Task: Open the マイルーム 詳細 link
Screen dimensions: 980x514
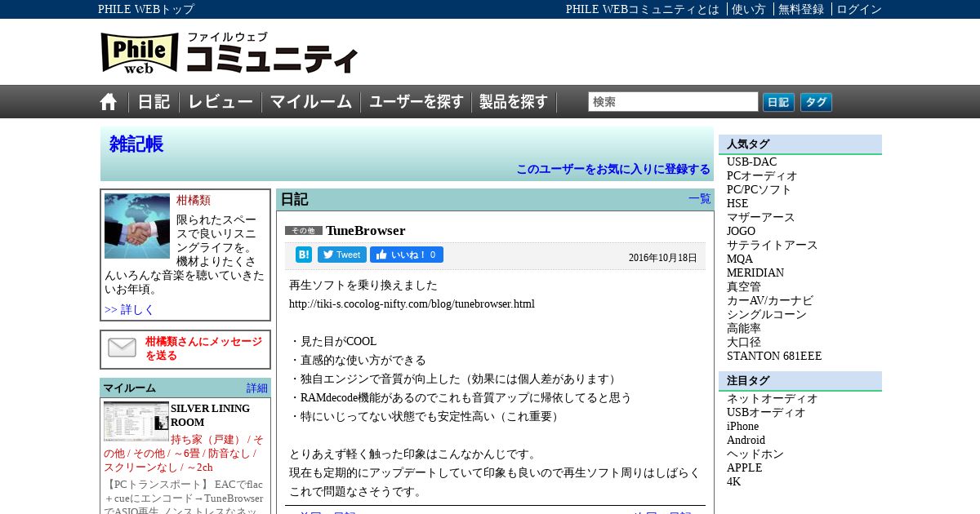Action: (x=257, y=388)
